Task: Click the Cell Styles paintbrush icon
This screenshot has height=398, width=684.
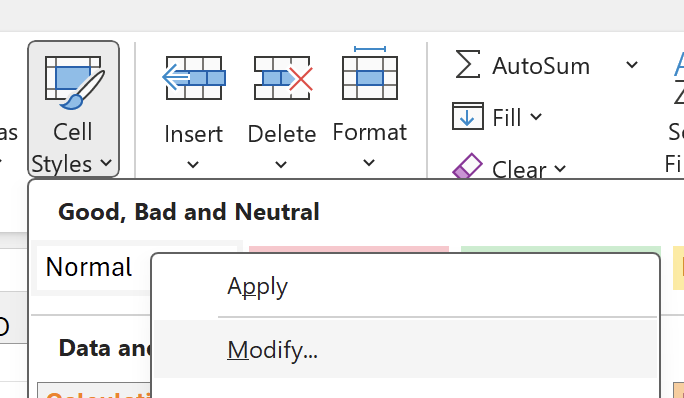Action: click(75, 82)
